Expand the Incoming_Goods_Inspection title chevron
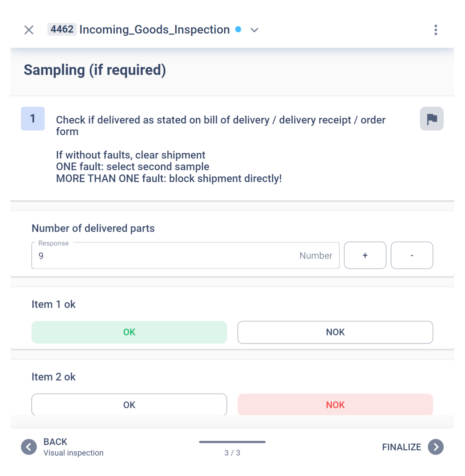The image size is (465, 476). point(254,30)
